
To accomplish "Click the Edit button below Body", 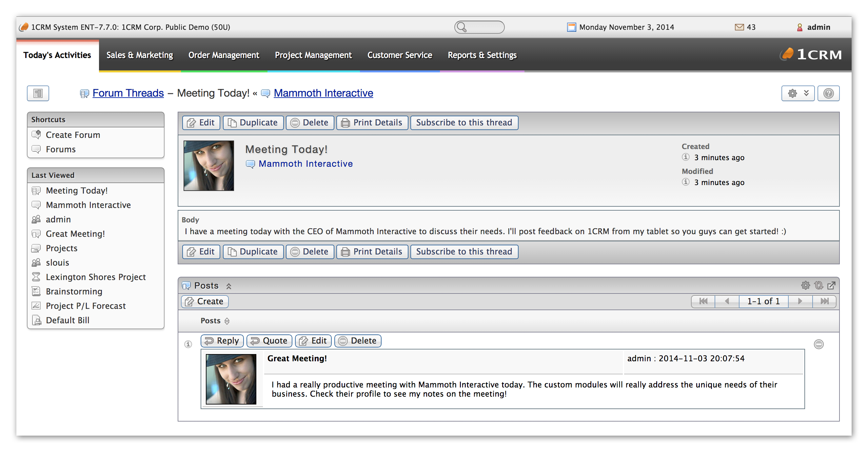I will pos(201,252).
